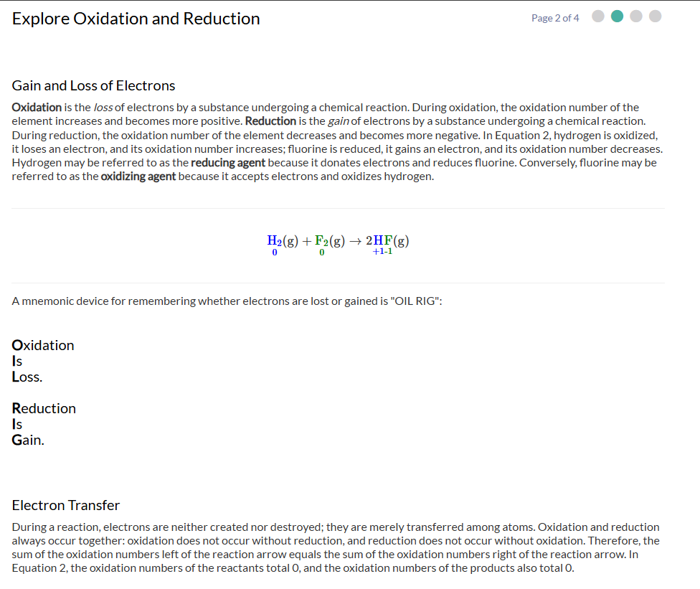The width and height of the screenshot is (700, 589).
Task: Open the fourth page dot
Action: click(655, 17)
